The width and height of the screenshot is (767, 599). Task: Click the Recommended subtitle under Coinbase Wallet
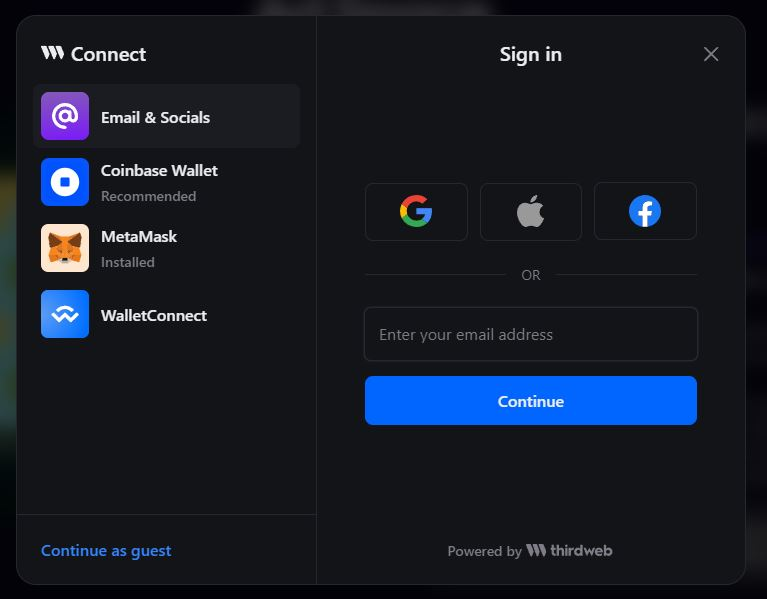tap(148, 196)
